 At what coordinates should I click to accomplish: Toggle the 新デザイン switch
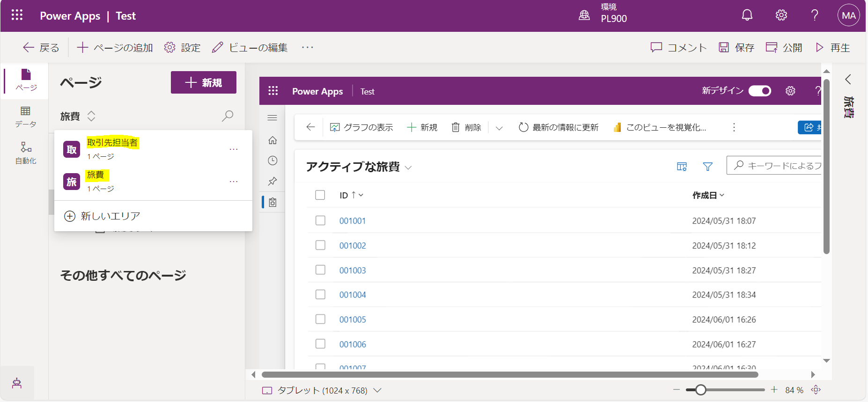pyautogui.click(x=760, y=91)
